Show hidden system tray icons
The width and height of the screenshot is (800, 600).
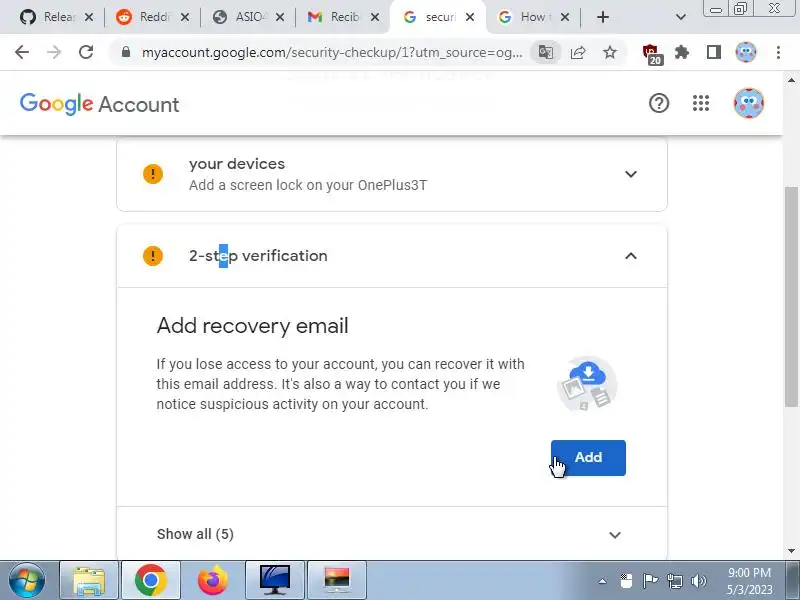603,581
